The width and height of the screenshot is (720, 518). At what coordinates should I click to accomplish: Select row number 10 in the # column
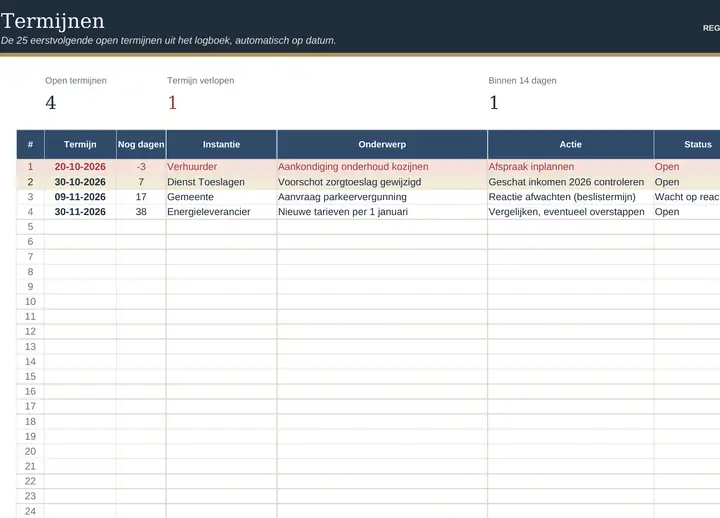(x=30, y=302)
